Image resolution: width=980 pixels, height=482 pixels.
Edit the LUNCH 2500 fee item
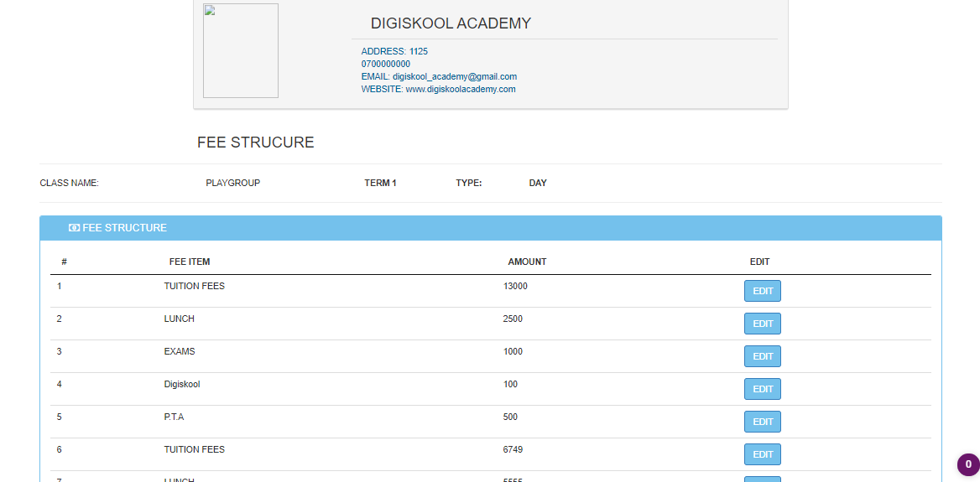pos(762,324)
